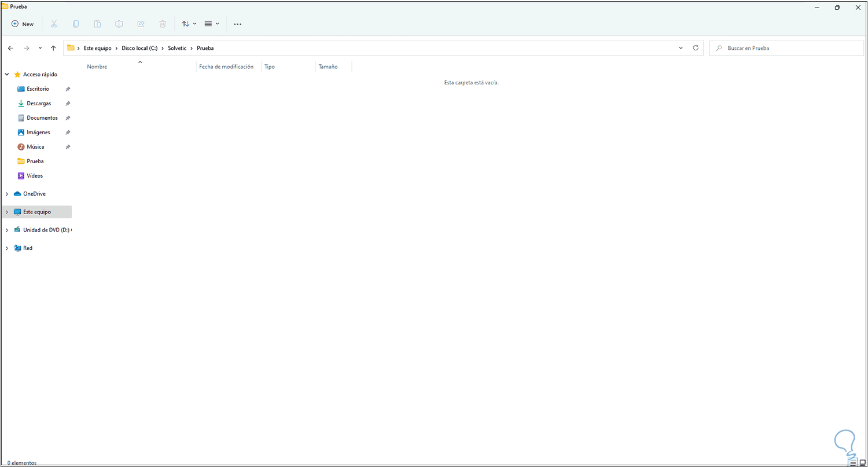Click the pin icon next to Imágenes
This screenshot has height=467, width=868.
tap(68, 133)
